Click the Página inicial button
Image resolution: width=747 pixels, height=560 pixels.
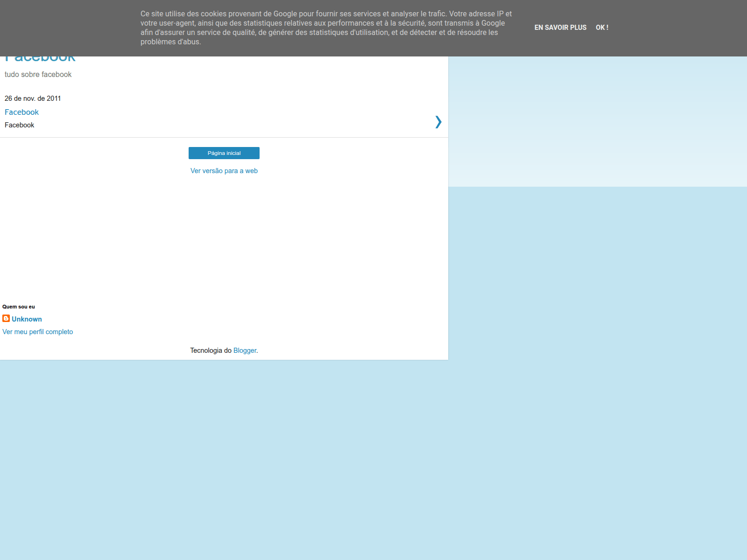point(224,153)
